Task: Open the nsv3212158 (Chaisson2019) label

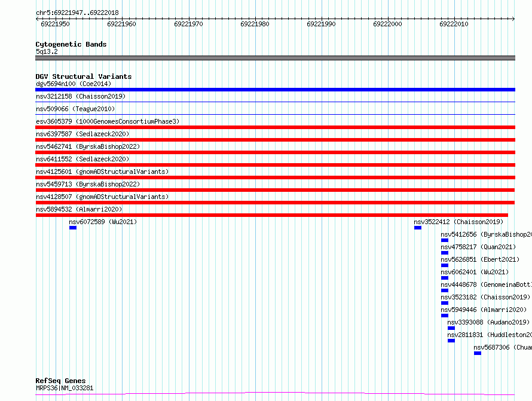Action: (81, 96)
